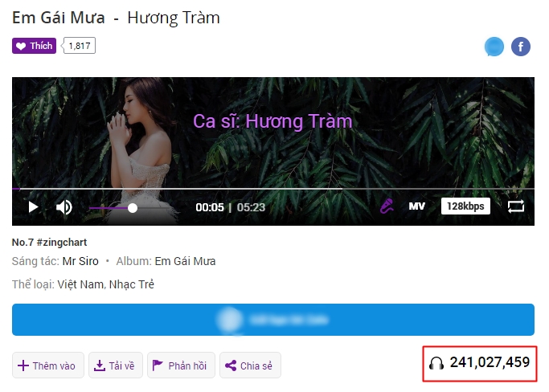The image size is (549, 392).
Task: Toggle the repeat loop icon
Action: click(516, 206)
